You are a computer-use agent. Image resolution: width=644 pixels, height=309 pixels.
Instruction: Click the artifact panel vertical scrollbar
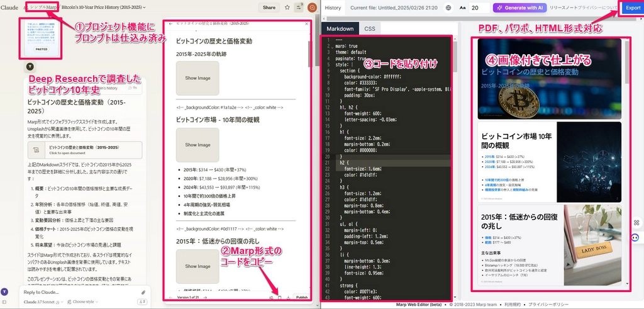pos(309,53)
